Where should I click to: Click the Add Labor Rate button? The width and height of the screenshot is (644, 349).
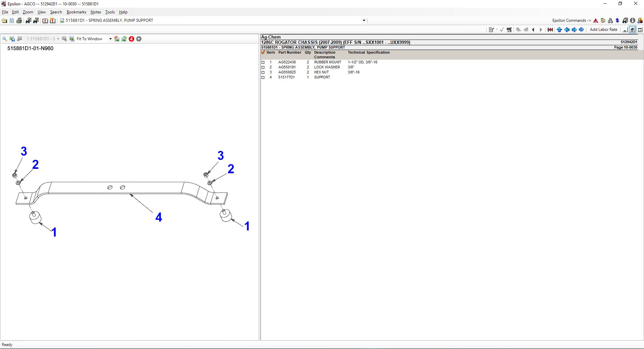pos(603,30)
